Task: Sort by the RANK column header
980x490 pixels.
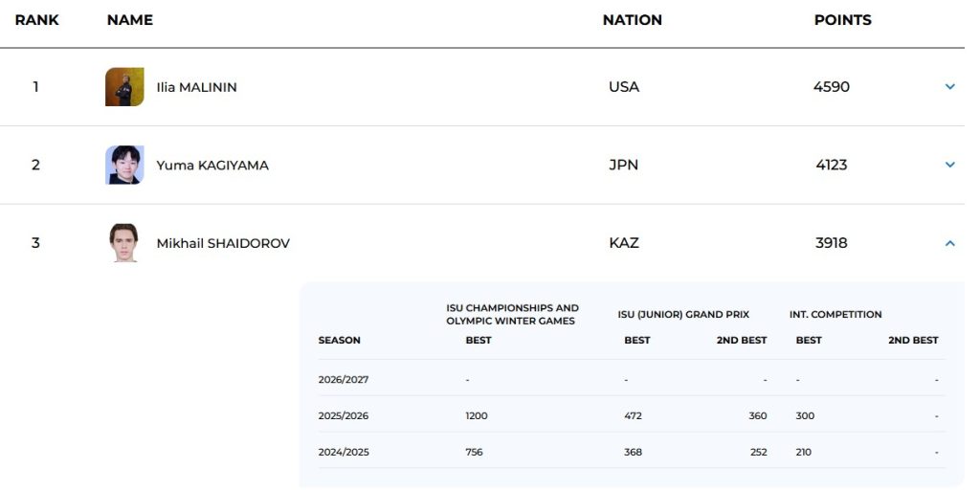Action: coord(37,20)
